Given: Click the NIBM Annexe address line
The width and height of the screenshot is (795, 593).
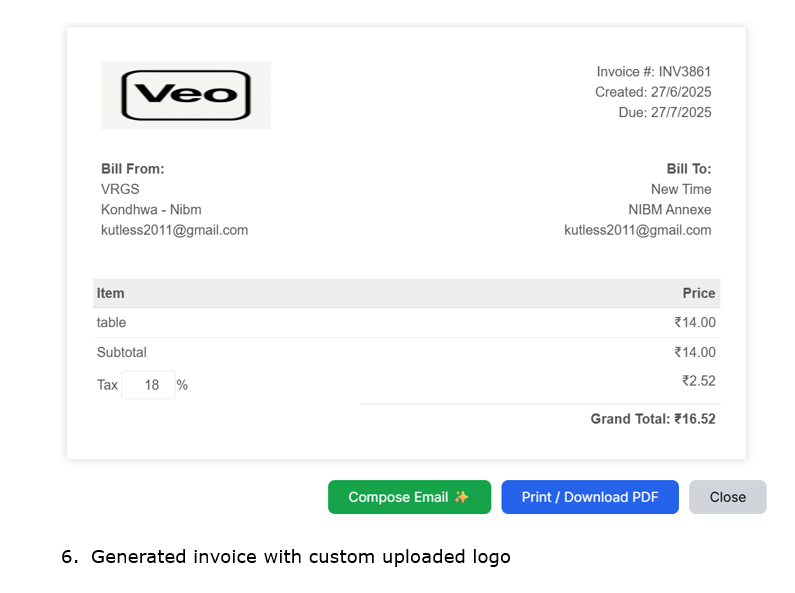Looking at the screenshot, I should pyautogui.click(x=670, y=210).
